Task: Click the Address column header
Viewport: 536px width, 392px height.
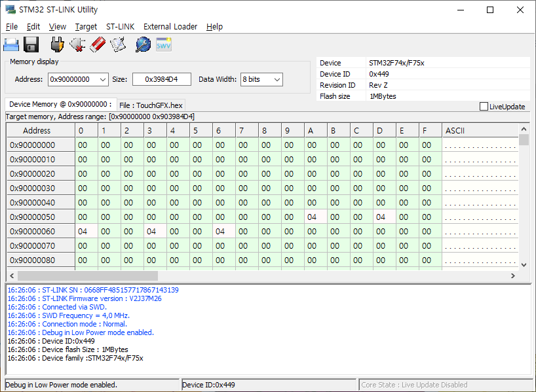Action: [41, 130]
